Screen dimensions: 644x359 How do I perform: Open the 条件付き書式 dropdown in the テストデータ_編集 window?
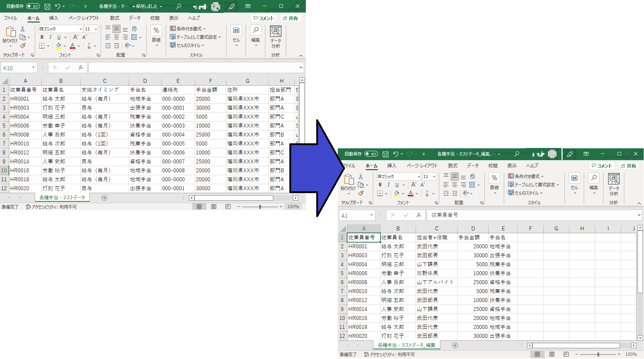[526, 176]
